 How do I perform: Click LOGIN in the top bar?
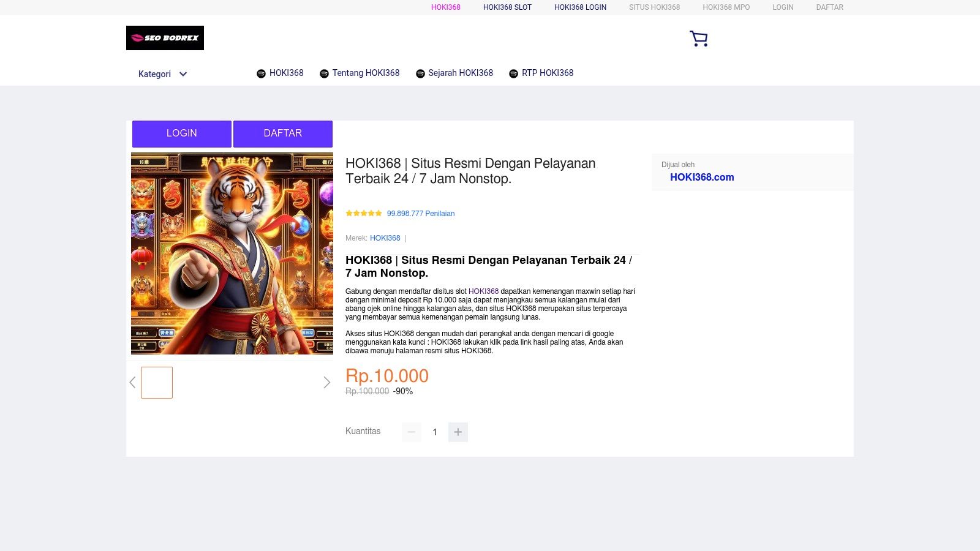[783, 7]
